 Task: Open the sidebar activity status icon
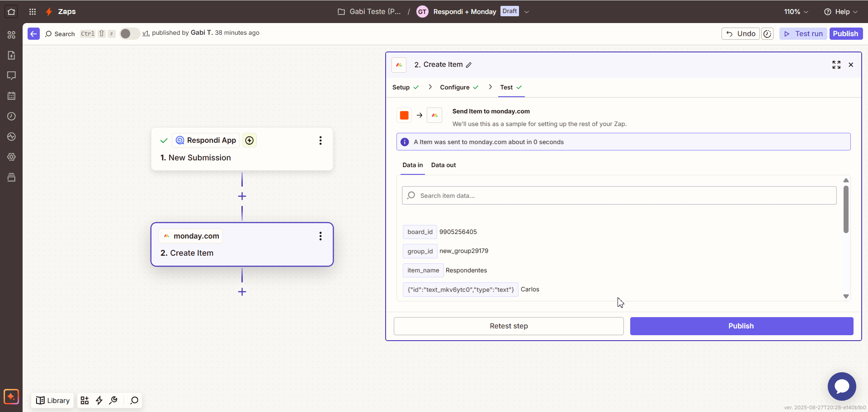pyautogui.click(x=11, y=136)
